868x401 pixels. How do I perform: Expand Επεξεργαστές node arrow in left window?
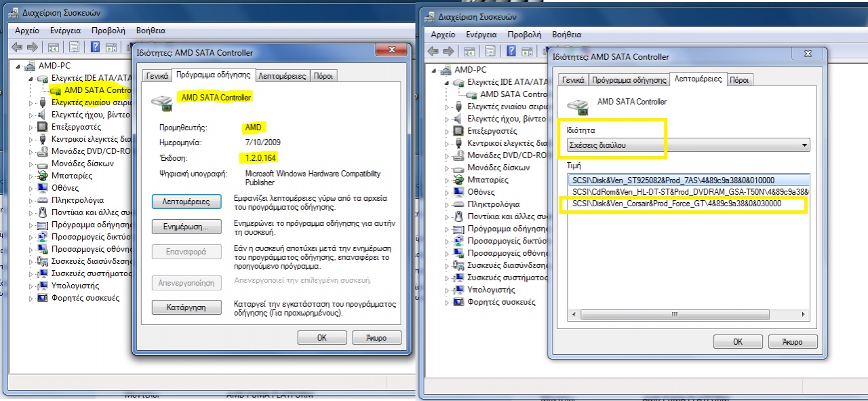[31, 127]
